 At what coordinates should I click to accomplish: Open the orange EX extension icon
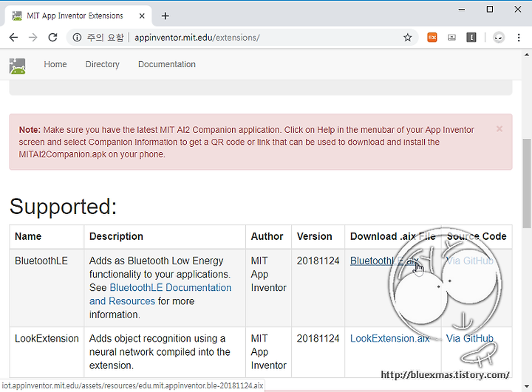tap(432, 38)
